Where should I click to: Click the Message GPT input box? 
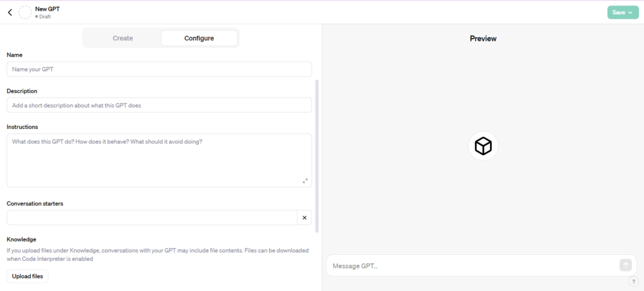472,266
